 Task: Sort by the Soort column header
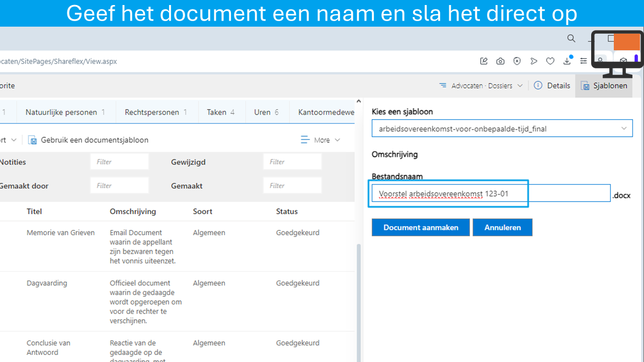pyautogui.click(x=203, y=211)
